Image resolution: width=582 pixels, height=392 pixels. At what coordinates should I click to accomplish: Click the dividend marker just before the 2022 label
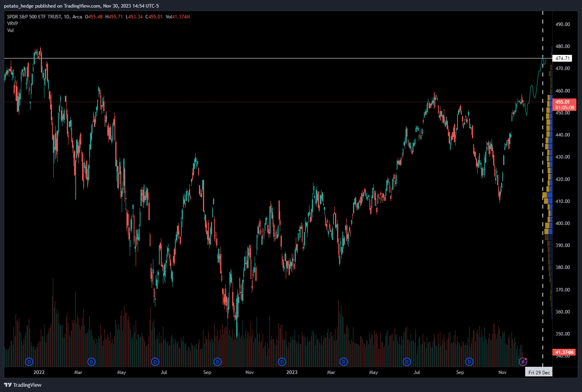click(29, 362)
